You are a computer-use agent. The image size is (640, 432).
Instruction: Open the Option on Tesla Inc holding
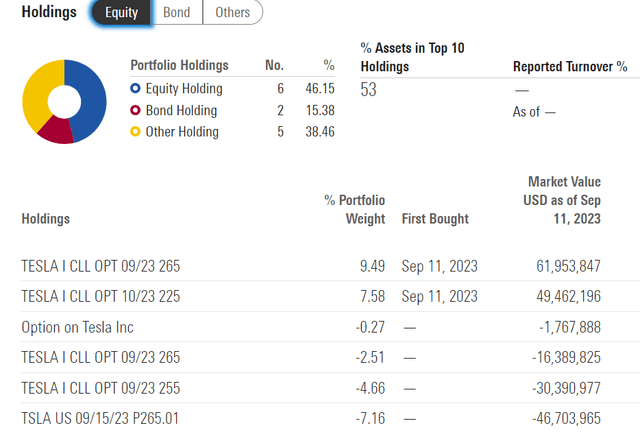[x=77, y=327]
